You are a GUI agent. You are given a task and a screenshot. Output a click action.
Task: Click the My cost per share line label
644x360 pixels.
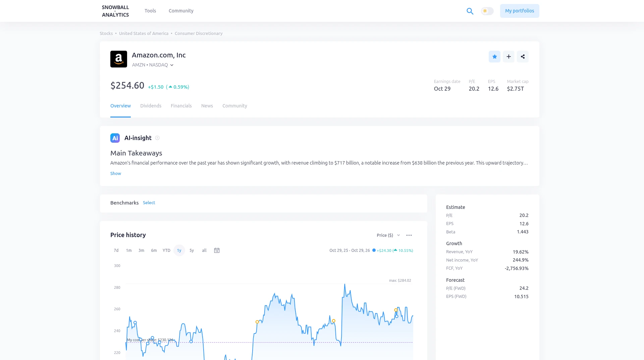point(150,340)
